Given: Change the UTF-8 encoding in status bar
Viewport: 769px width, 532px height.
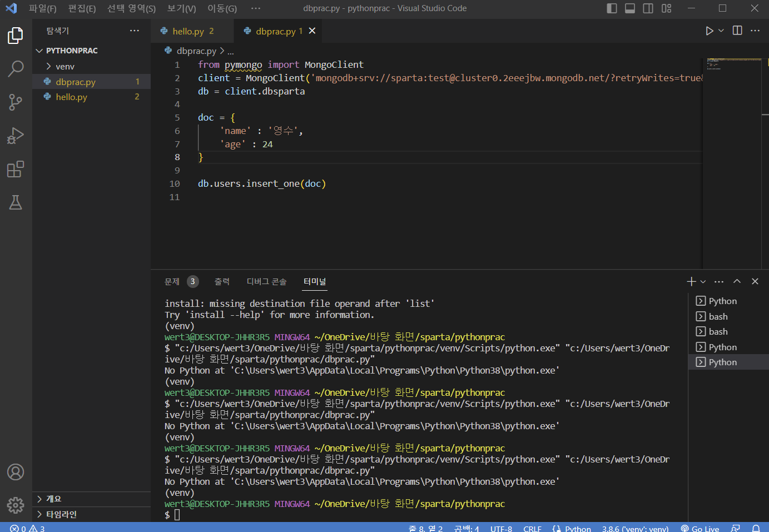Looking at the screenshot, I should (501, 529).
